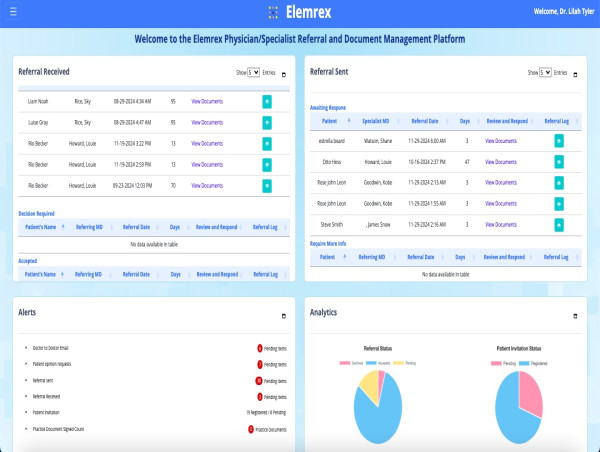The height and width of the screenshot is (452, 600).
Task: Select Practice Document Signed Count alert
Action: coord(59,429)
